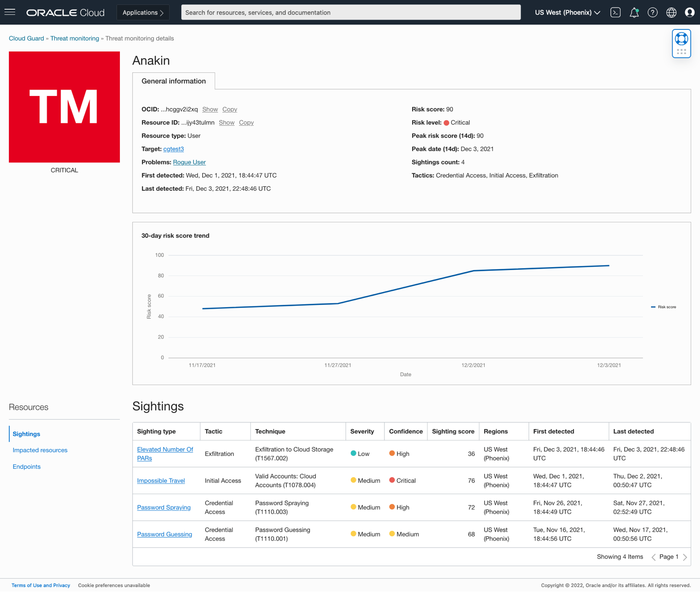Show the full Resource ID
700x592 pixels.
point(227,123)
